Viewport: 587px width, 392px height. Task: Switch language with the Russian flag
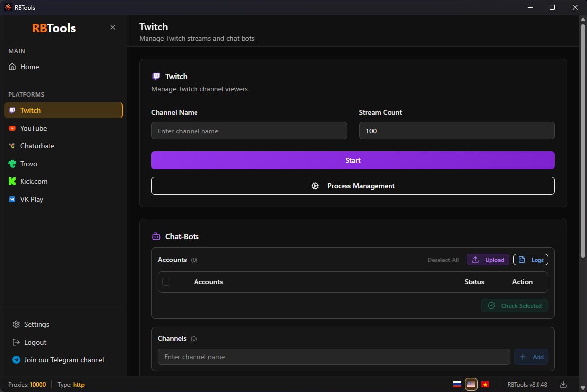point(457,384)
